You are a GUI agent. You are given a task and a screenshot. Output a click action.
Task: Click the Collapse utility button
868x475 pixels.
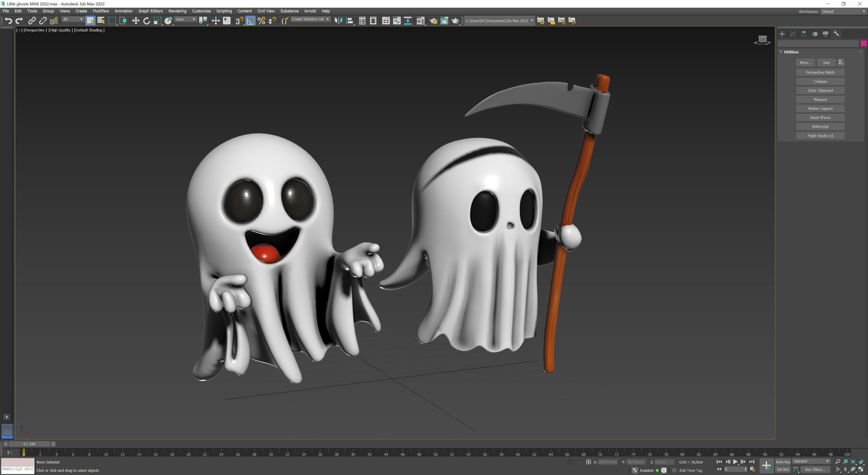(x=820, y=82)
